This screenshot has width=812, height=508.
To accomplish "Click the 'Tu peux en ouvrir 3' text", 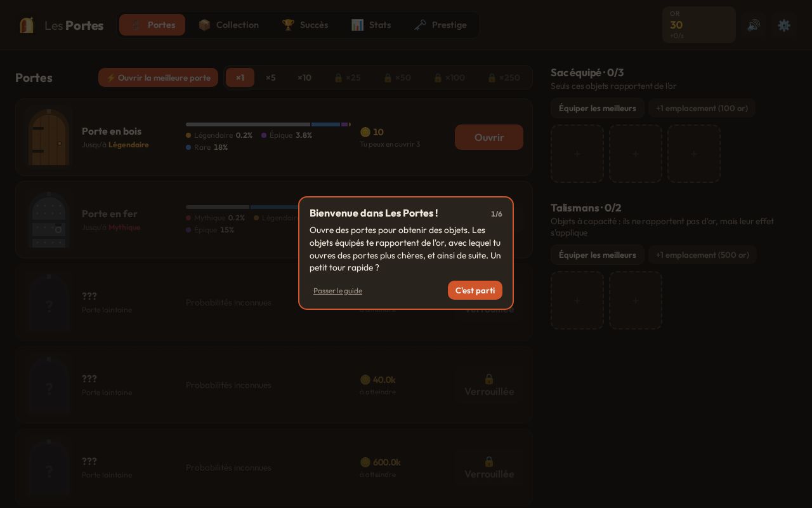I will tap(390, 144).
